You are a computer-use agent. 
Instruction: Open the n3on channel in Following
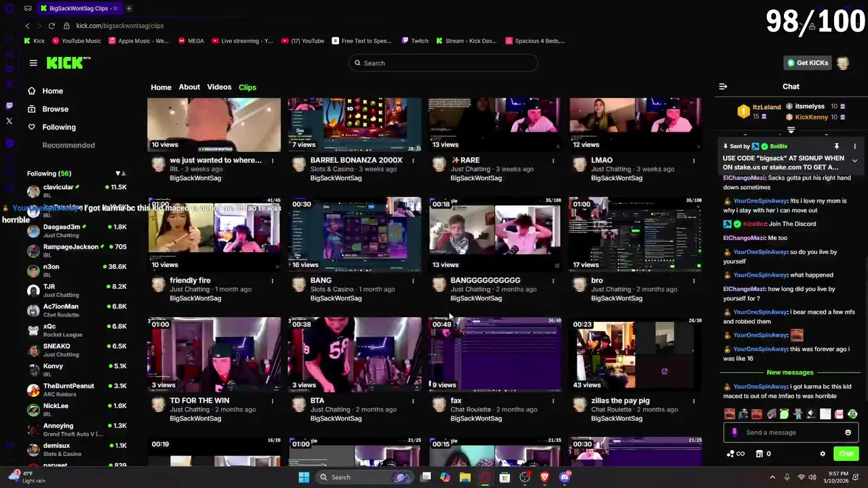[76, 270]
